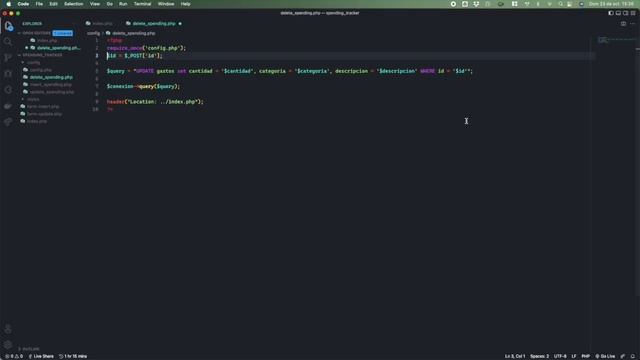Open delete_spending.php in the file tree
Image resolution: width=640 pixels, height=360 pixels.
click(x=48, y=77)
